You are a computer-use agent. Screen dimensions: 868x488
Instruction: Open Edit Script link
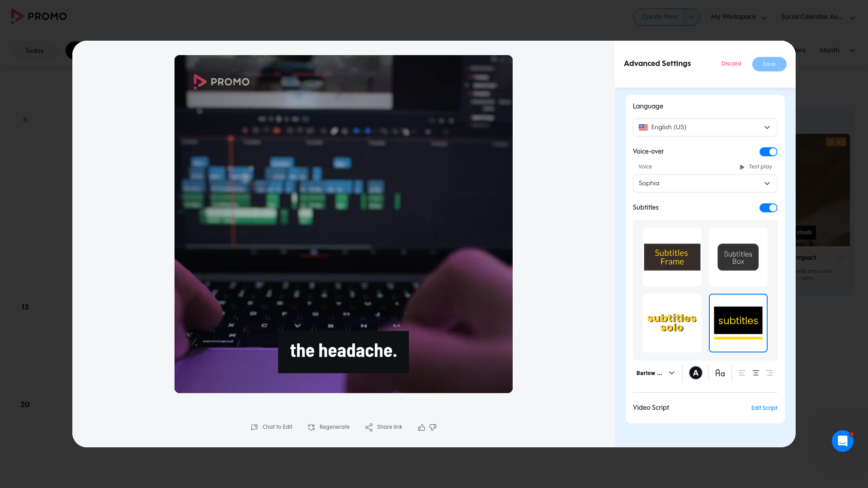click(x=764, y=408)
